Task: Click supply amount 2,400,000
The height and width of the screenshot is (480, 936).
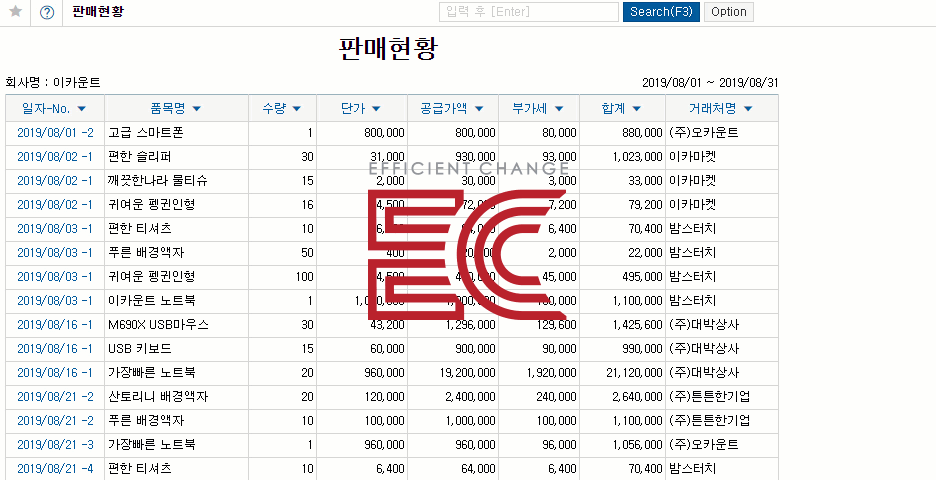Action: coord(470,396)
